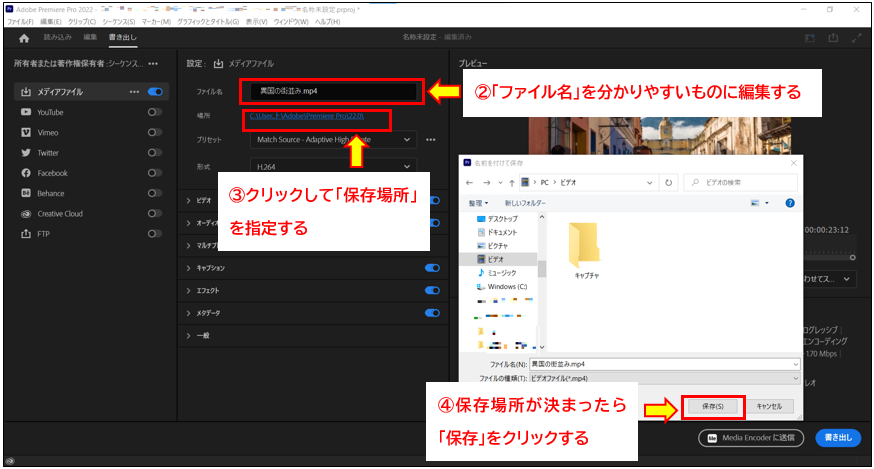Image resolution: width=874 pixels, height=469 pixels.
Task: Open the ファイル(F) menu
Action: [20, 22]
